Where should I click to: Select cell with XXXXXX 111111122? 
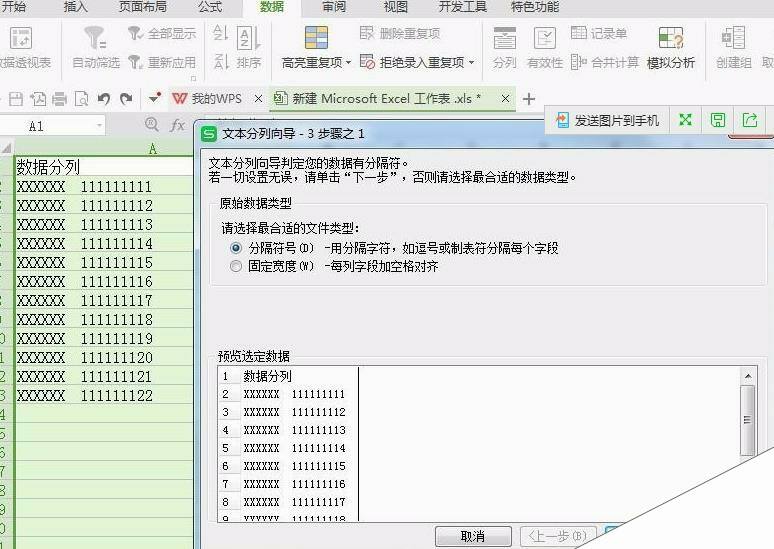(x=104, y=395)
